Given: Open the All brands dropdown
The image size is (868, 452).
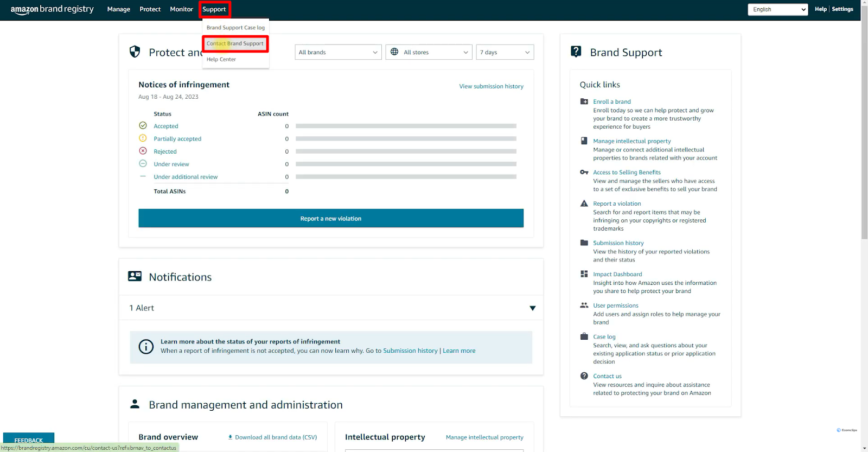Looking at the screenshot, I should click(338, 52).
